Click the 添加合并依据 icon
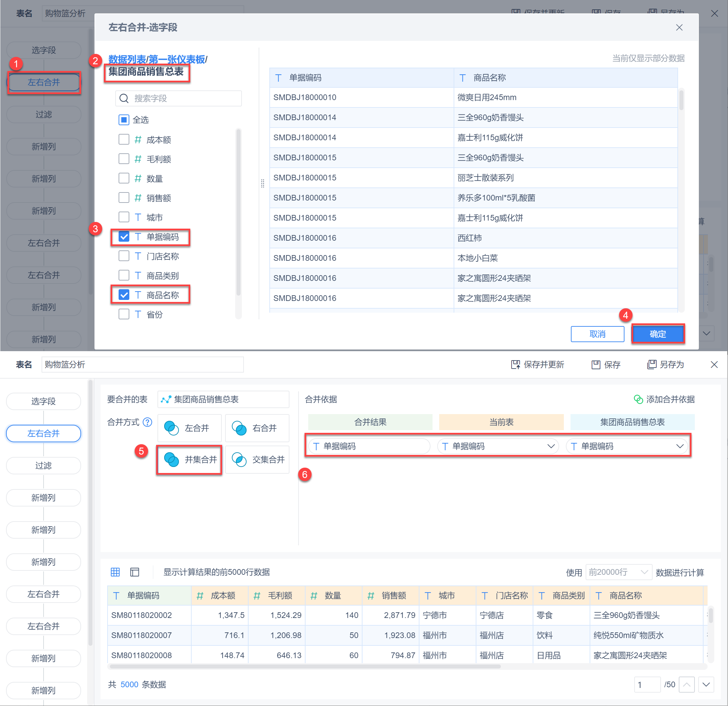The image size is (728, 706). click(x=638, y=399)
